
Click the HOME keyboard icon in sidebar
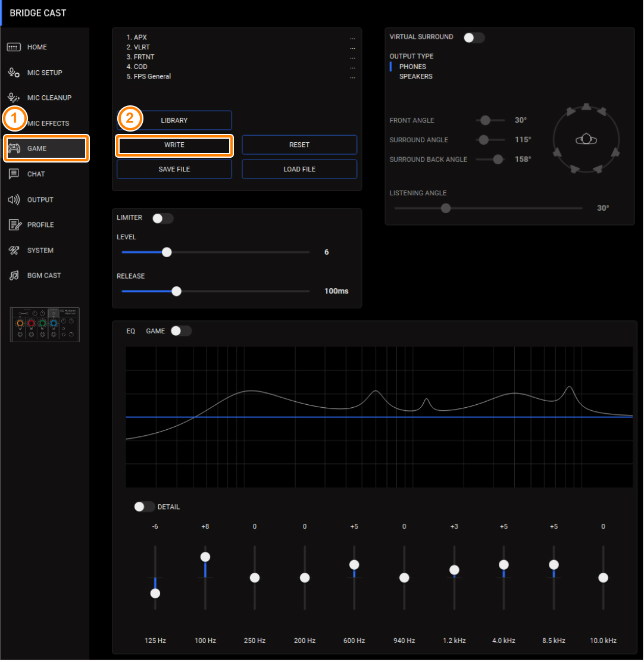click(14, 47)
